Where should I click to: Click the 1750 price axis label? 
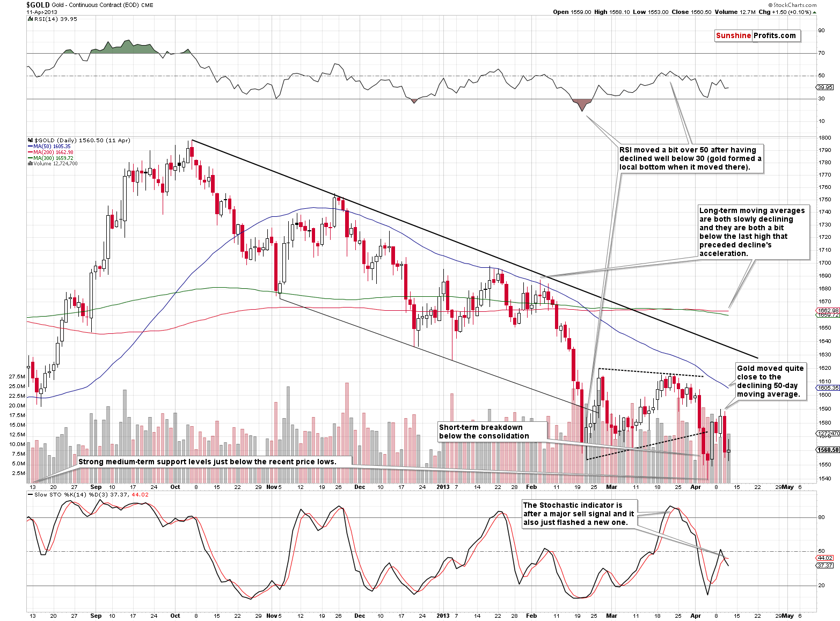[x=825, y=199]
